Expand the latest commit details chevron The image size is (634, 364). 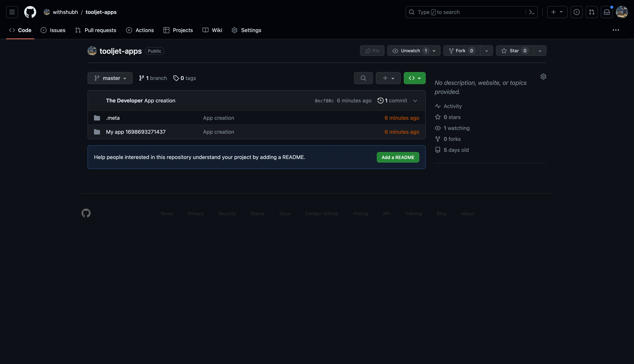click(415, 101)
